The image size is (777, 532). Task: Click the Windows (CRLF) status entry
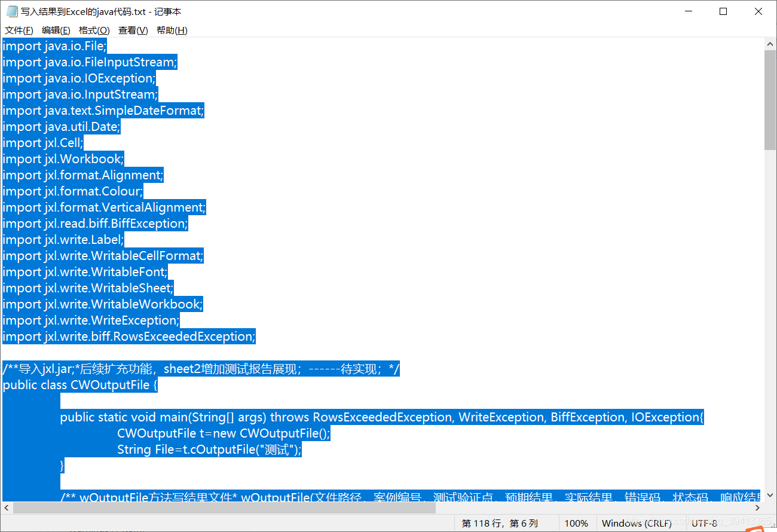(637, 523)
